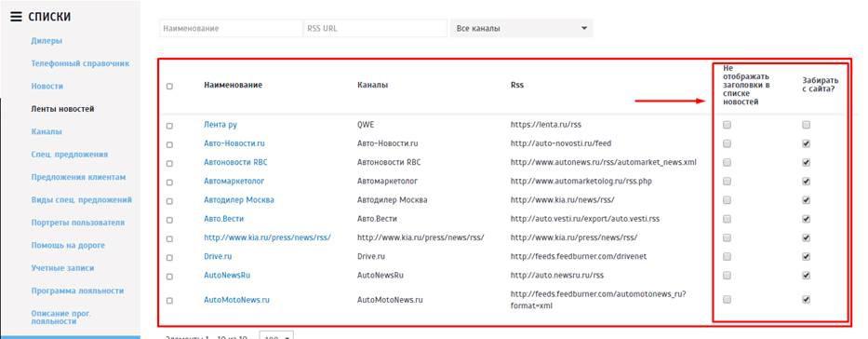Enable hide headlines for Автоновости RBC
The width and height of the screenshot is (868, 339).
click(727, 162)
